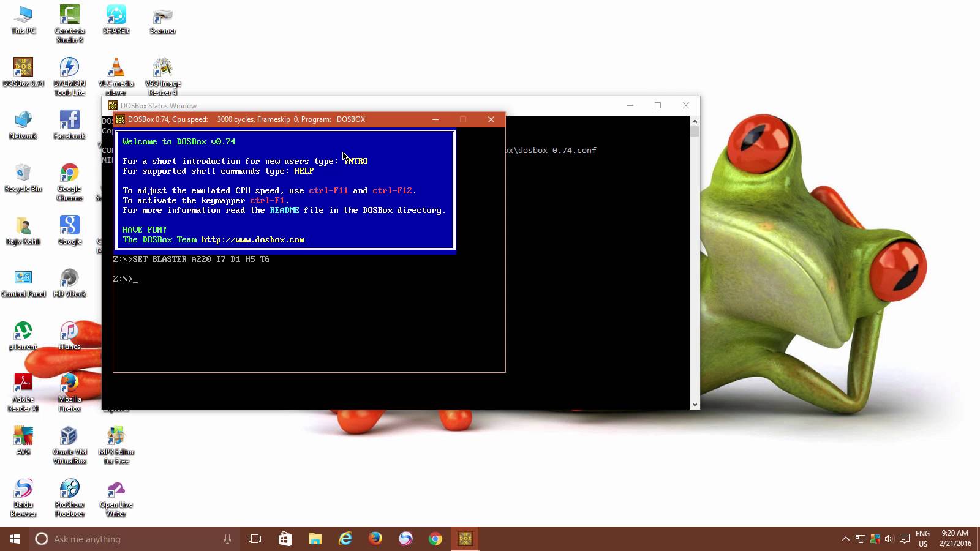Open the Scanner desktop shortcut
The height and width of the screenshot is (551, 980).
coord(162,20)
